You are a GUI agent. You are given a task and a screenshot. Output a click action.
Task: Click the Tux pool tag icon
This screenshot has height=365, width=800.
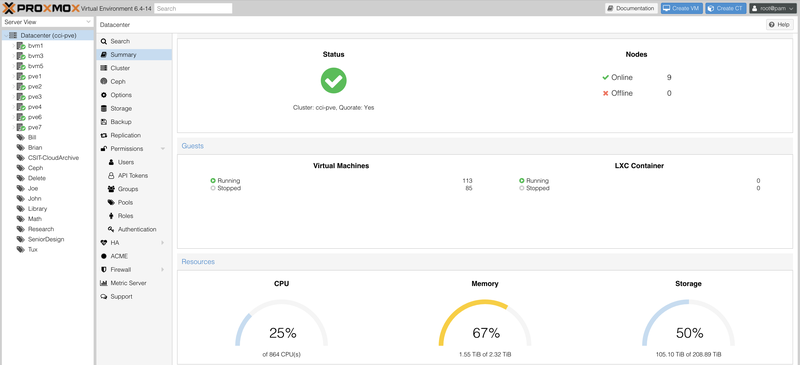[20, 250]
